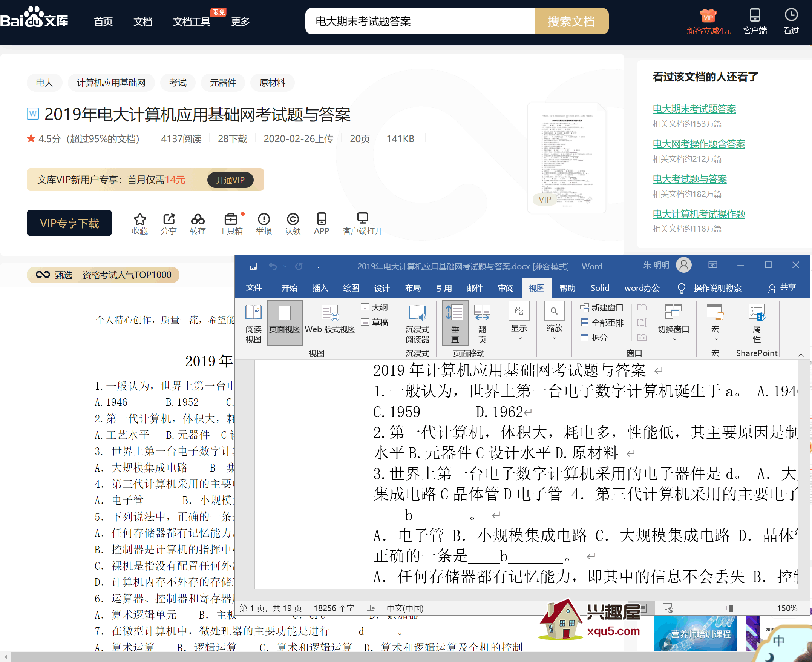
Task: Click 拆分 split window
Action: point(594,338)
